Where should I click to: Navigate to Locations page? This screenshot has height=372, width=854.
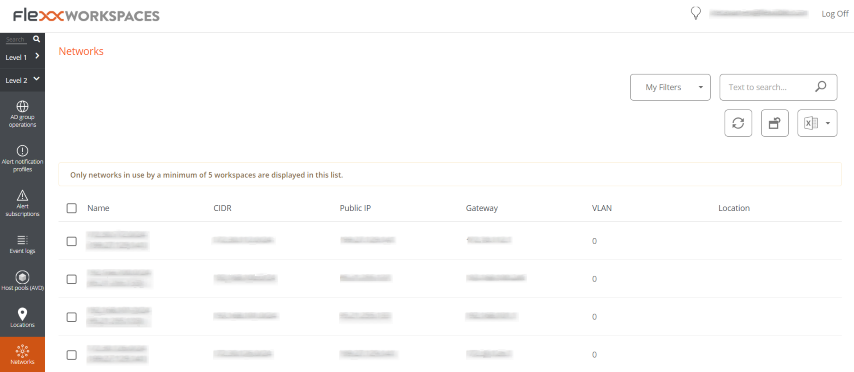[x=22, y=318]
